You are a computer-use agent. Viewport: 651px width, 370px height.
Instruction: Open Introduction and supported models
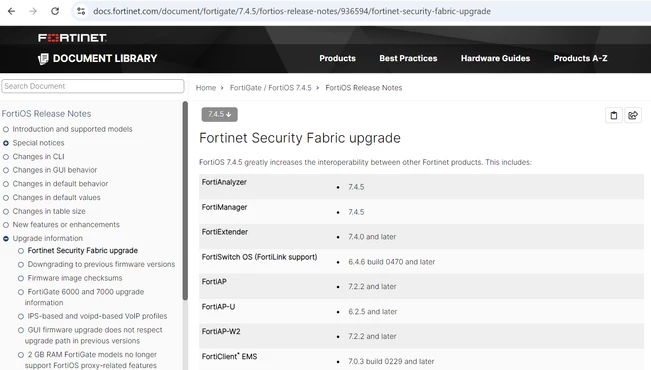(x=72, y=129)
